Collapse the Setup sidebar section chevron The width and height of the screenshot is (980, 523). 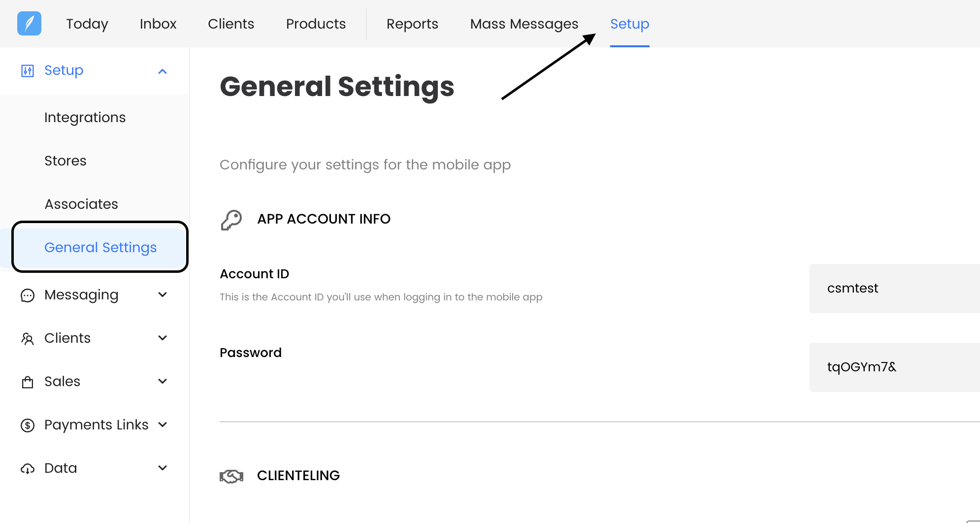pyautogui.click(x=163, y=71)
